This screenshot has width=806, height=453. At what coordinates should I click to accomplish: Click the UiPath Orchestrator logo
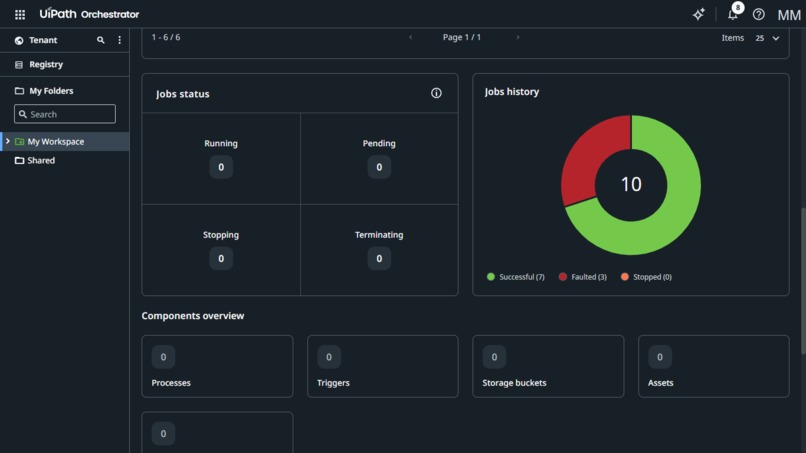click(89, 14)
